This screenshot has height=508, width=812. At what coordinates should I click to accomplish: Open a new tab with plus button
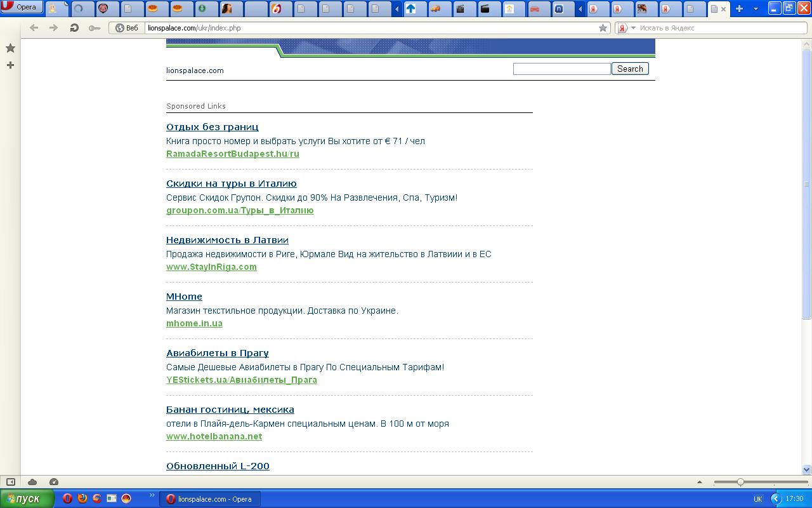(739, 8)
